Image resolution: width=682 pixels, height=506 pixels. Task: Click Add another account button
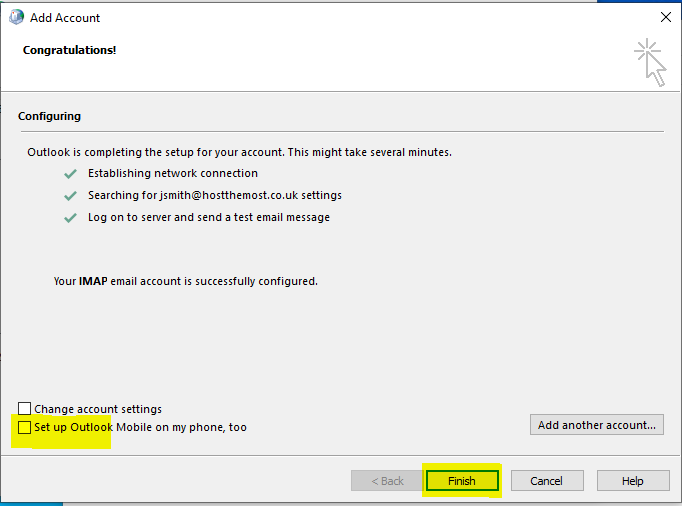(x=596, y=425)
